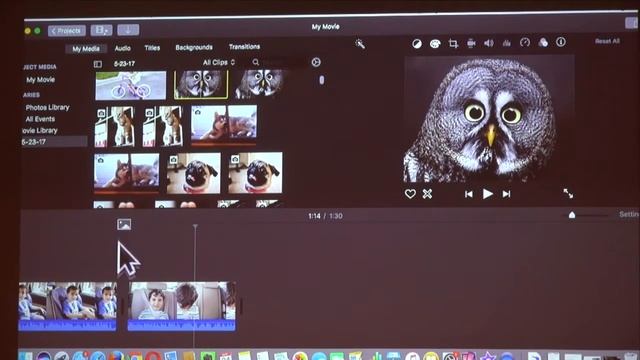Click the timeline playhead marker
This screenshot has height=360, width=640.
coord(195,226)
